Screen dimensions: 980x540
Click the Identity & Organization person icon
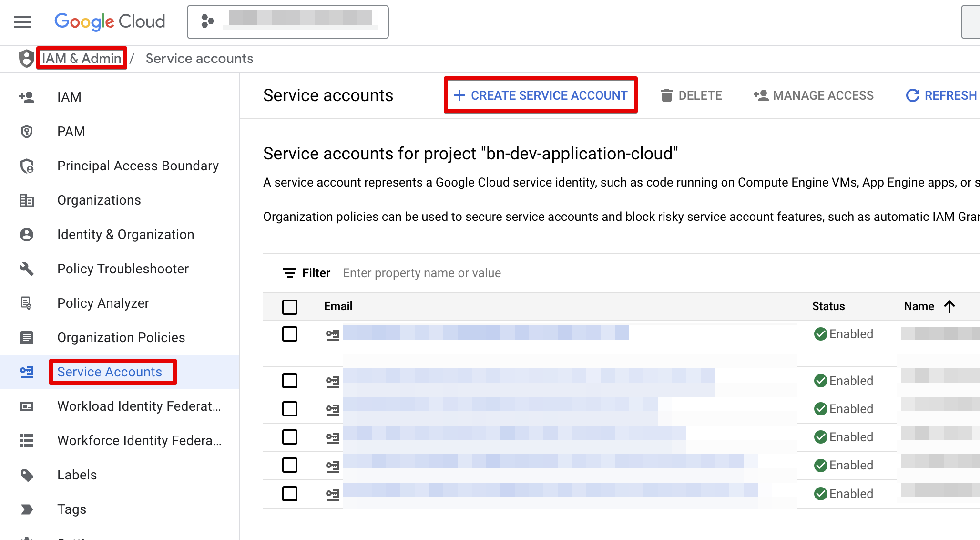pyautogui.click(x=27, y=235)
